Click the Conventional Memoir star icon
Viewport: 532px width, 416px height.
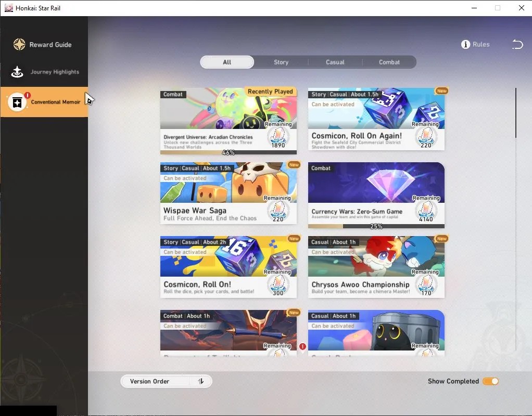(17, 102)
